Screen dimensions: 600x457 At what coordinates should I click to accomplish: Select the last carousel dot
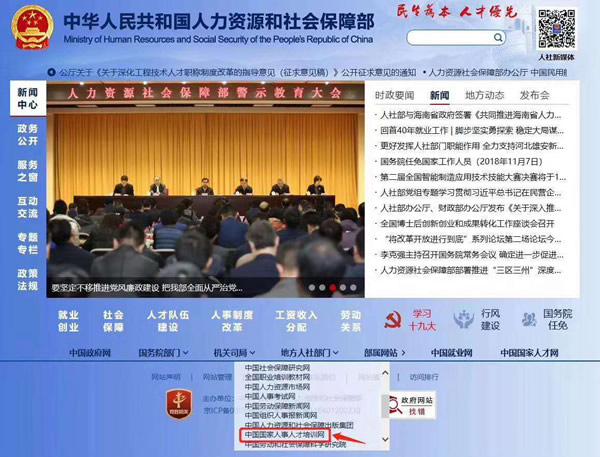pyautogui.click(x=353, y=287)
